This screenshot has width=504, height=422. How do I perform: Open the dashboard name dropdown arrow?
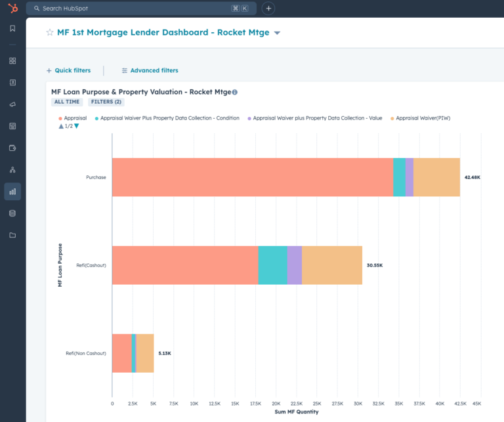click(277, 33)
